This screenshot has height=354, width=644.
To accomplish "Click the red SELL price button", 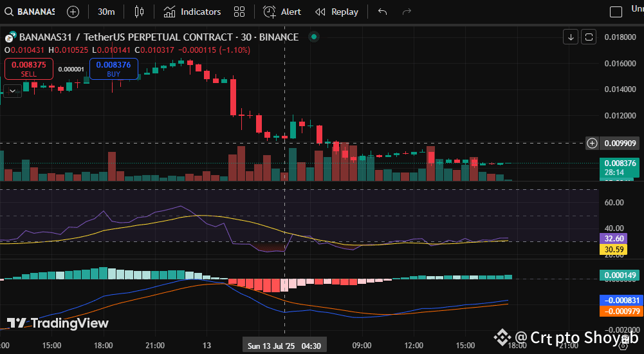I will [29, 68].
